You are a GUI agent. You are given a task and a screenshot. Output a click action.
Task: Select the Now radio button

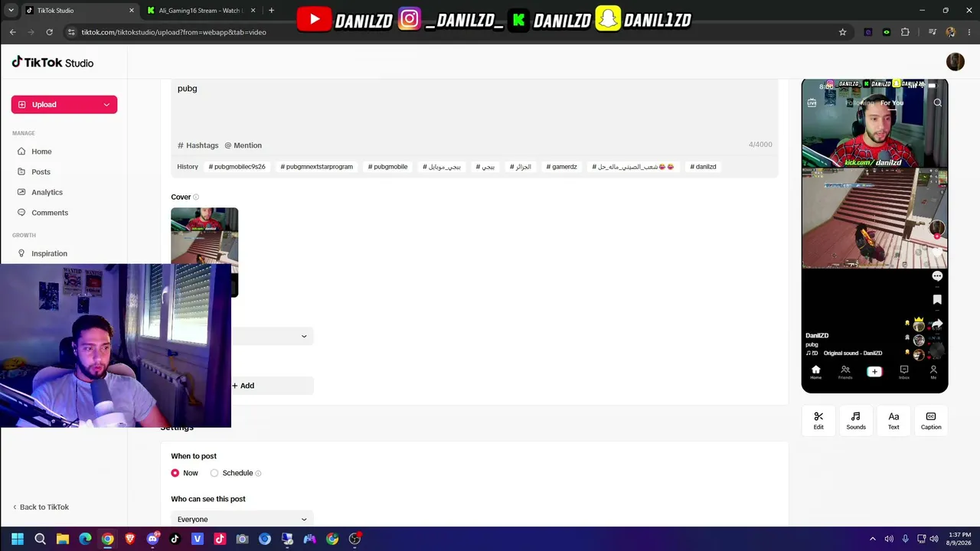pos(175,473)
